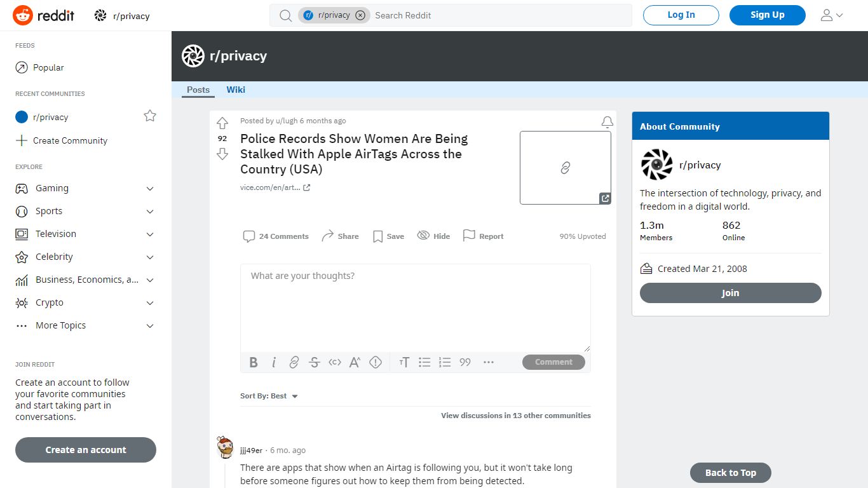This screenshot has height=488, width=868.
Task: Click the Police Records post title
Action: pos(354,154)
